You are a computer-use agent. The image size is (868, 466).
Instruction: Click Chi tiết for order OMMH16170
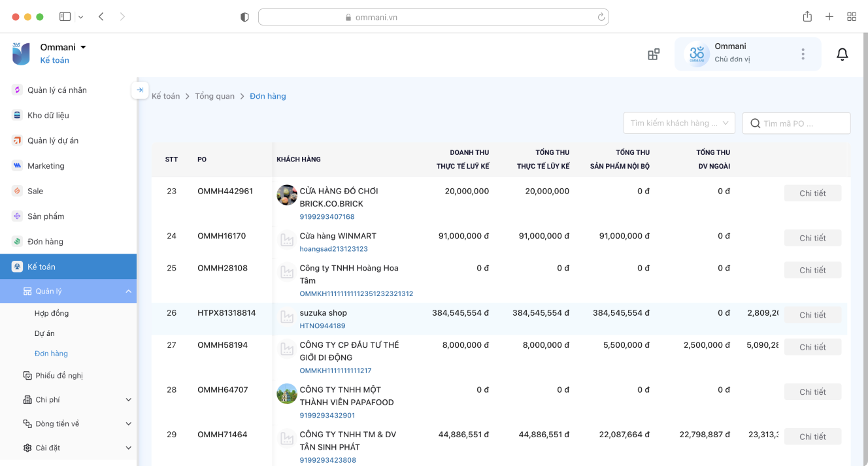pos(812,239)
